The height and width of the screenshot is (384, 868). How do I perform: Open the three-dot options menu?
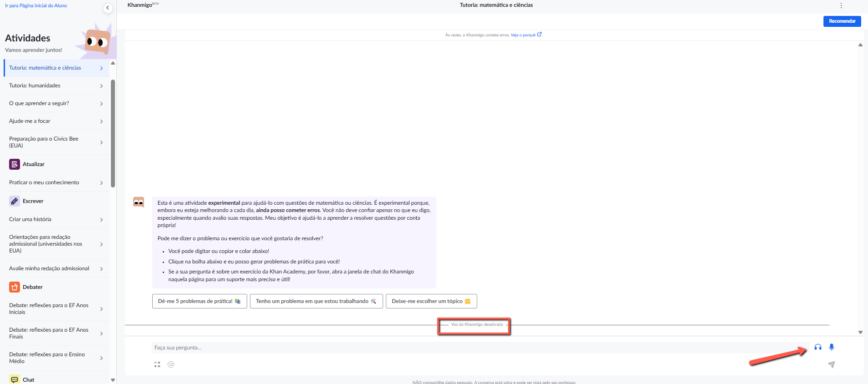click(841, 5)
